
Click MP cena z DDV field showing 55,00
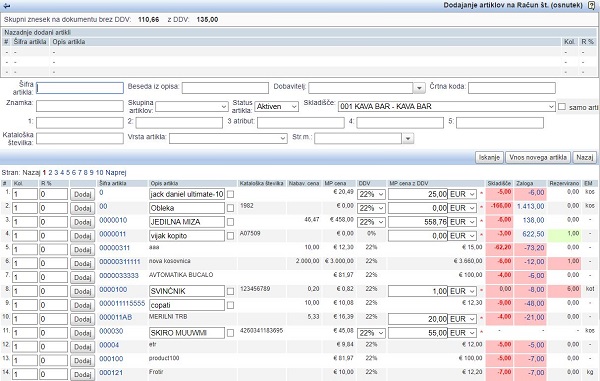[417, 333]
